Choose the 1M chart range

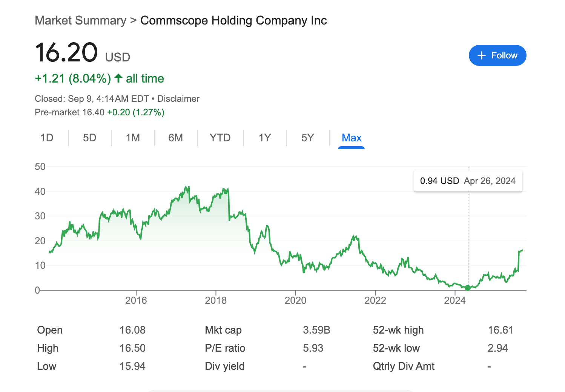click(x=133, y=138)
